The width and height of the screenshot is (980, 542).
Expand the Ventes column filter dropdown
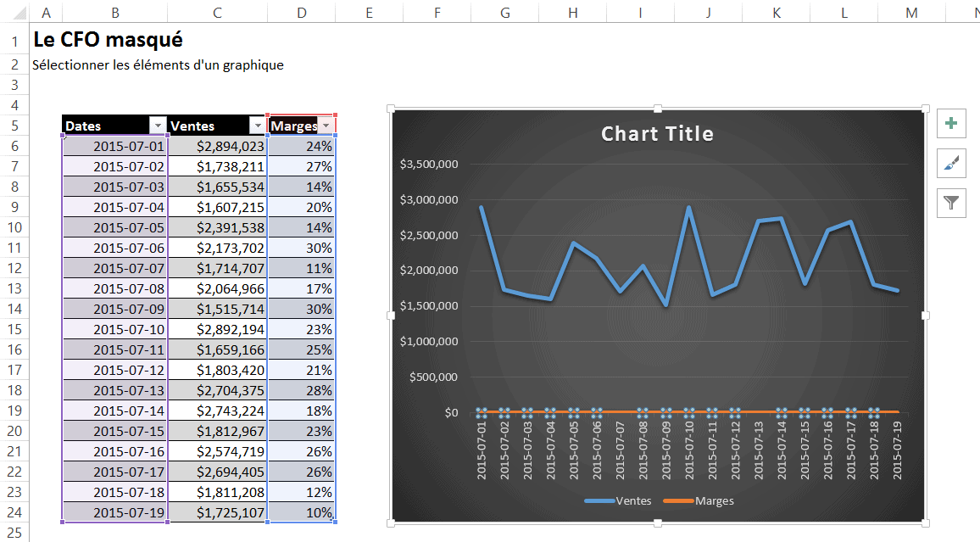point(258,126)
